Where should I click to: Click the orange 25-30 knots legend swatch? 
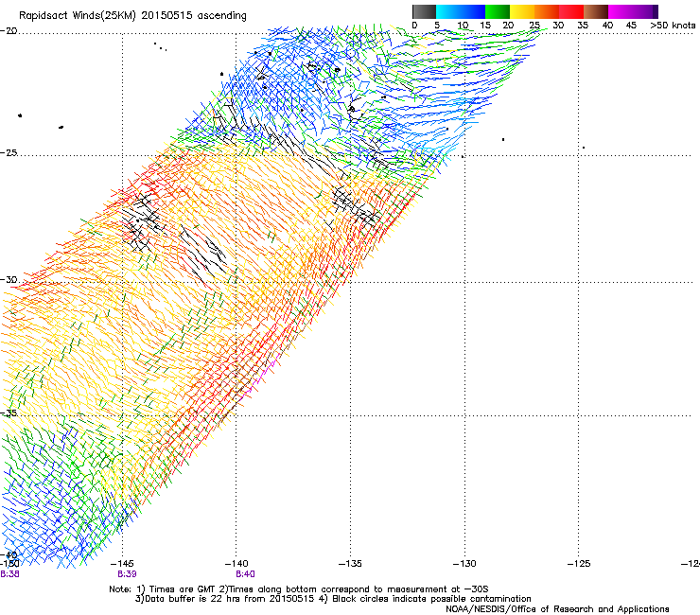point(547,11)
